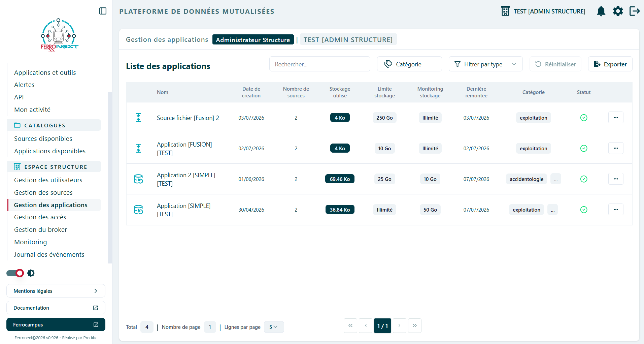
Task: Open the Ferronext logo home
Action: pos(60,35)
